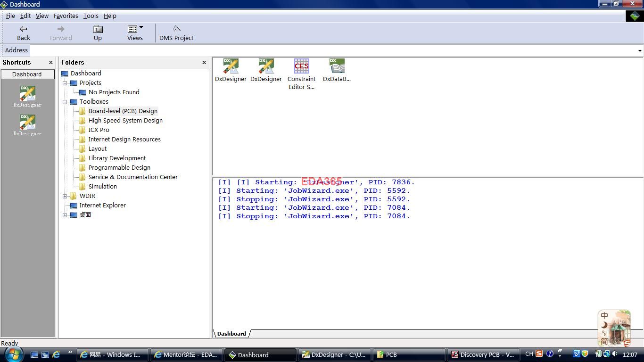The image size is (644, 362).
Task: Click Show Desktop in Quick Launch
Action: (x=34, y=354)
